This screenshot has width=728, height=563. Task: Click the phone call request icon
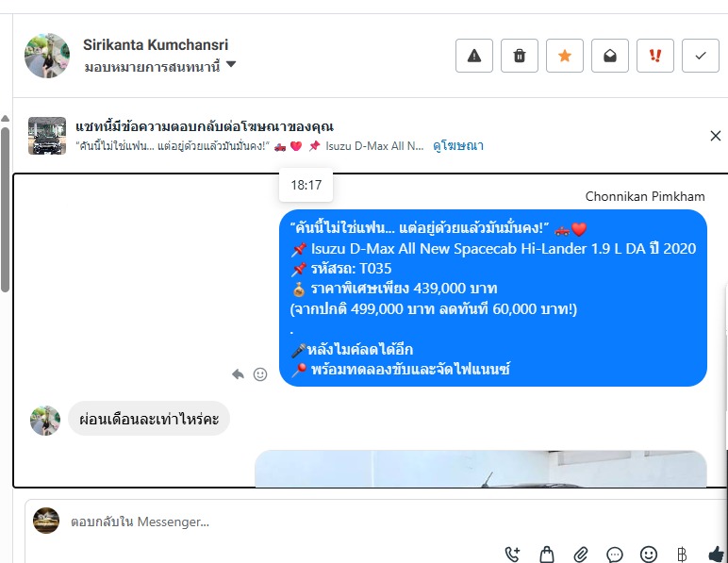[512, 555]
